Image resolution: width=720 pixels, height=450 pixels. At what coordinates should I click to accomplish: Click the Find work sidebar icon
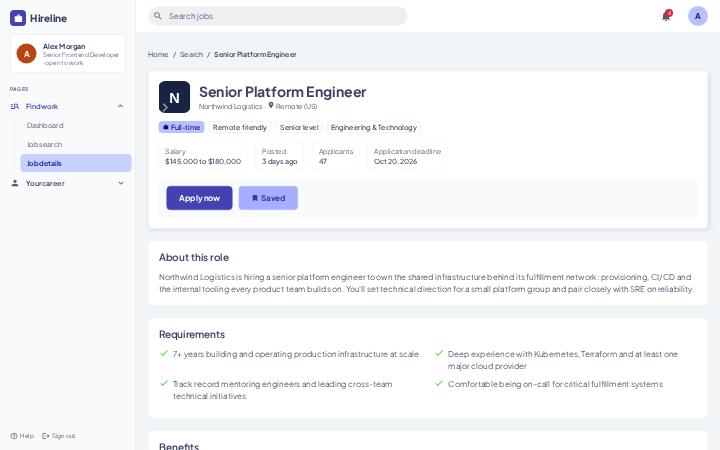point(15,106)
